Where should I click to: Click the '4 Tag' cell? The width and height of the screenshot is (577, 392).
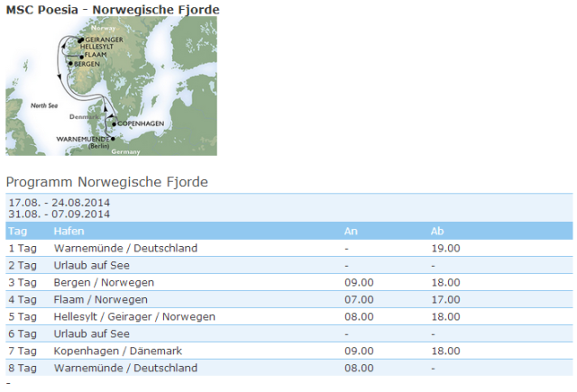point(23,299)
